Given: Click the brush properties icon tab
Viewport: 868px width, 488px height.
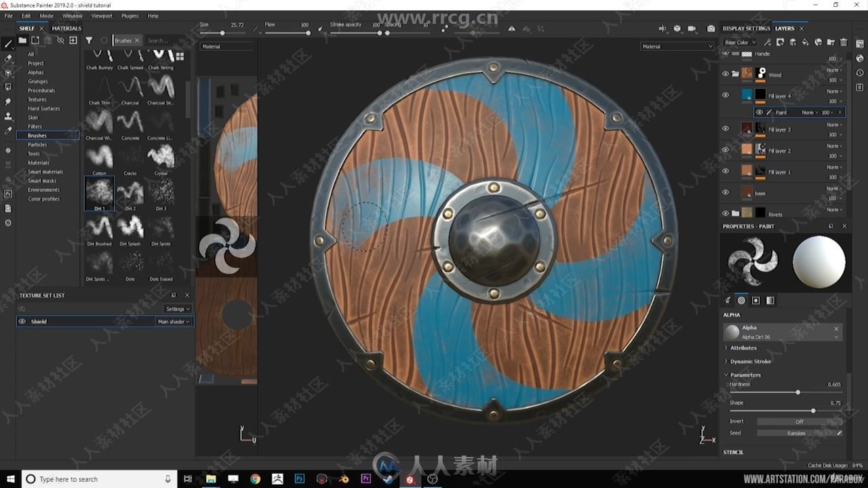Looking at the screenshot, I should 728,300.
